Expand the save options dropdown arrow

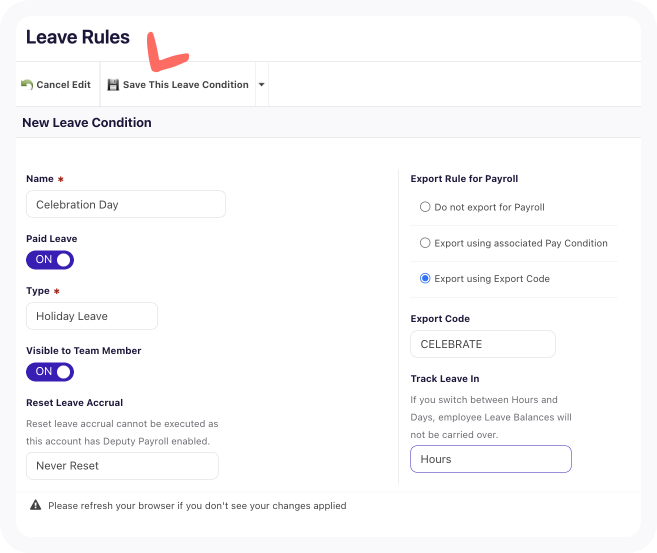261,85
